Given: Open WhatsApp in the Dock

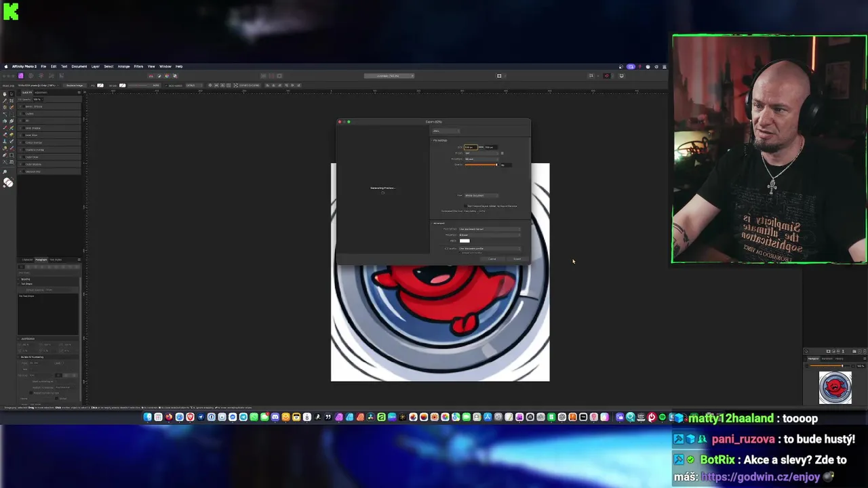Looking at the screenshot, I should coord(254,417).
